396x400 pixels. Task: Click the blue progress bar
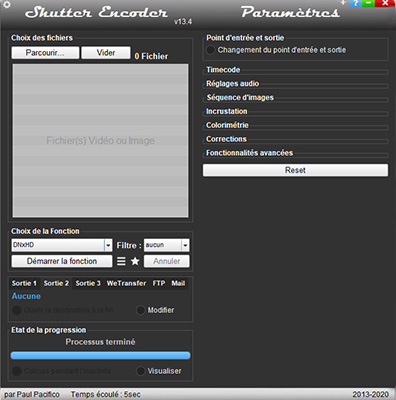coord(100,355)
